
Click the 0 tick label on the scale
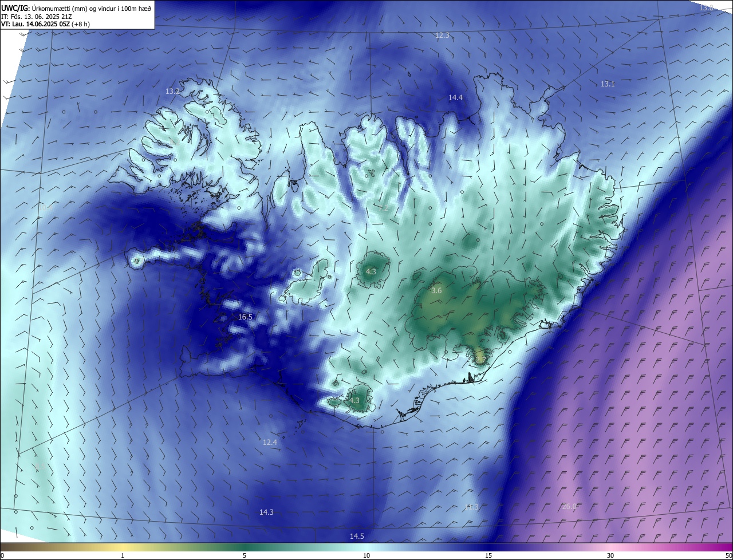click(2, 556)
